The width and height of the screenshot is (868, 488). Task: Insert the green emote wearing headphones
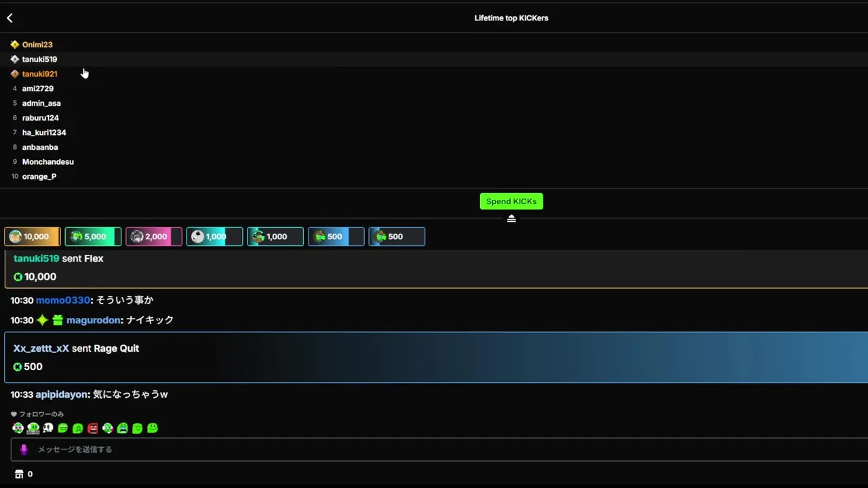108,428
